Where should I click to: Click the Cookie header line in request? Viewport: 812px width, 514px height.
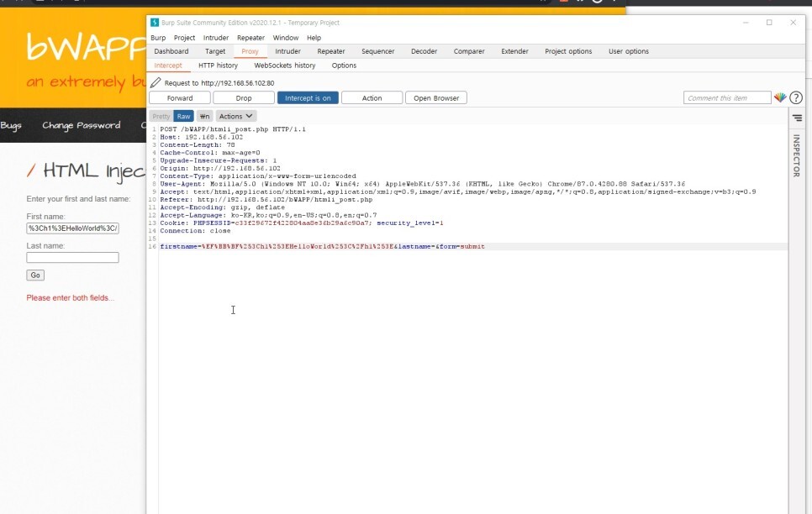coord(302,223)
